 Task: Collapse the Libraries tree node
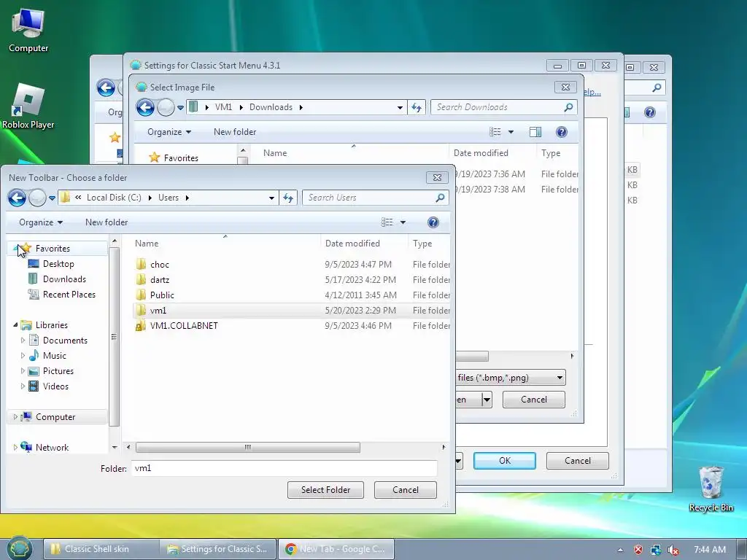point(15,324)
